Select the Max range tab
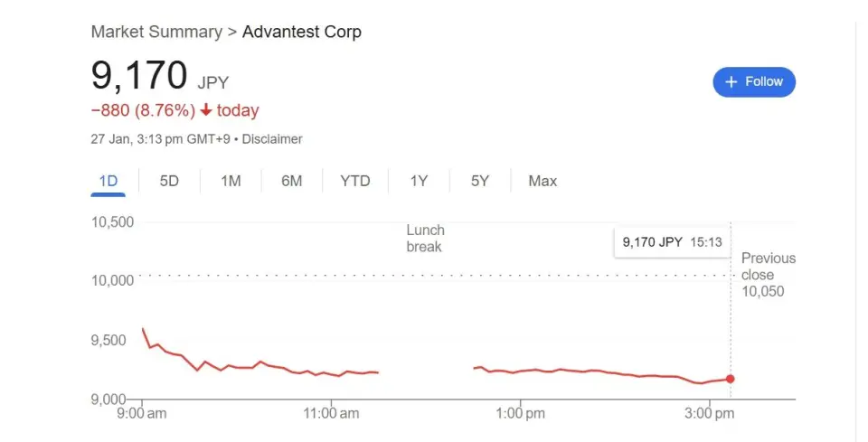The height and width of the screenshot is (442, 868). [x=542, y=181]
